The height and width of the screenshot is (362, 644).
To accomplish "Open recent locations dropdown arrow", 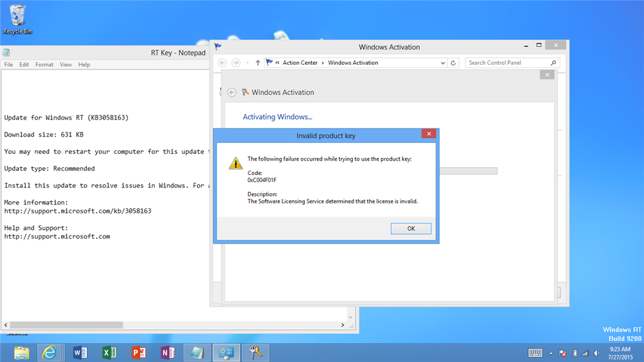I will pyautogui.click(x=247, y=63).
